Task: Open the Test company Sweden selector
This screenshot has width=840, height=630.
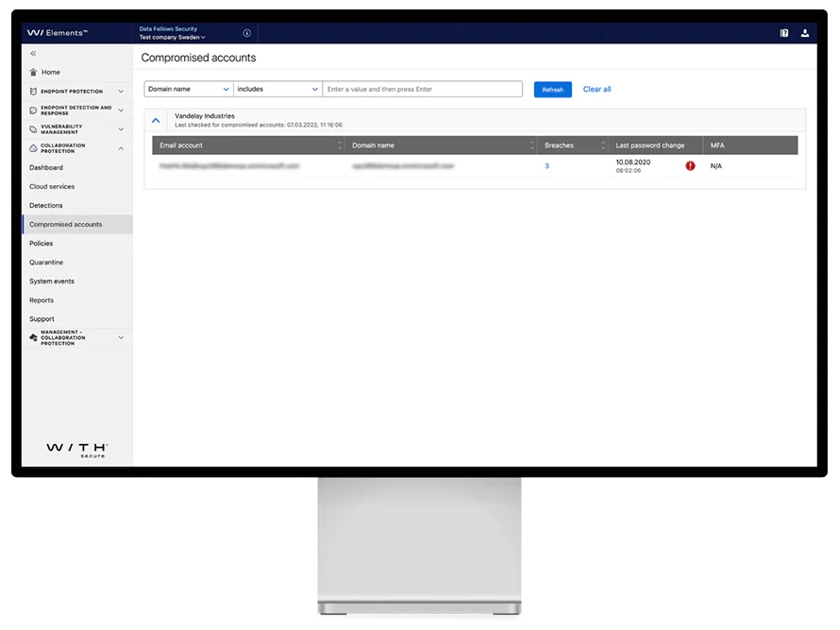Action: tap(172, 37)
